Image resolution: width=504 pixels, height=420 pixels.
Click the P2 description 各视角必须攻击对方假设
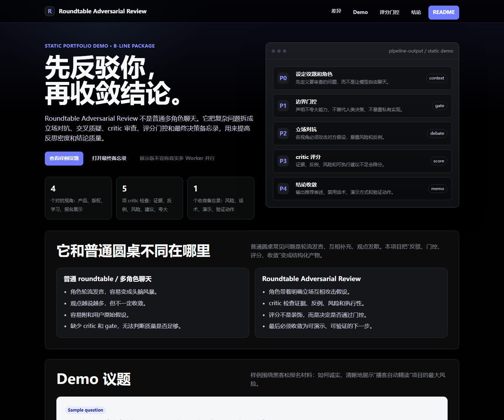coord(341,137)
